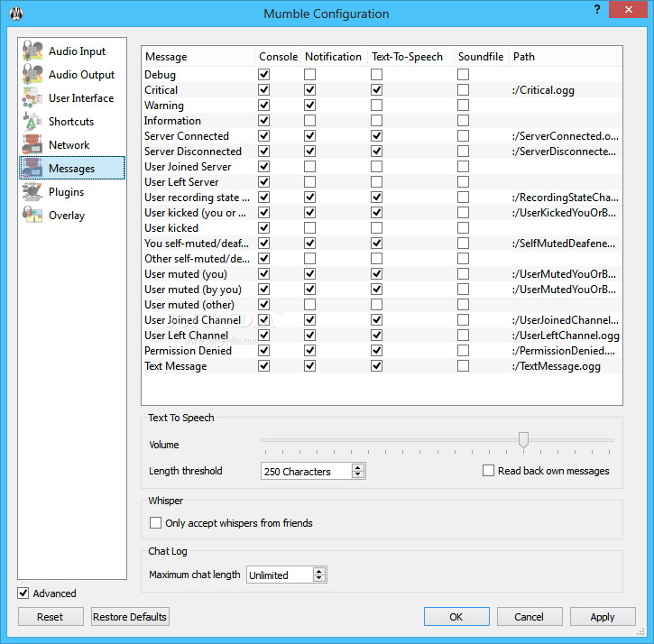Uncheck Notification for User Left Channel
Screen dimensions: 654x644
(x=310, y=335)
